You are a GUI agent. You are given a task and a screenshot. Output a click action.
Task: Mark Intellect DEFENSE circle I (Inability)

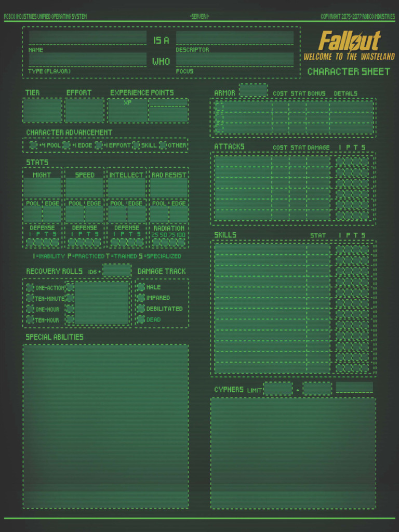click(x=115, y=242)
